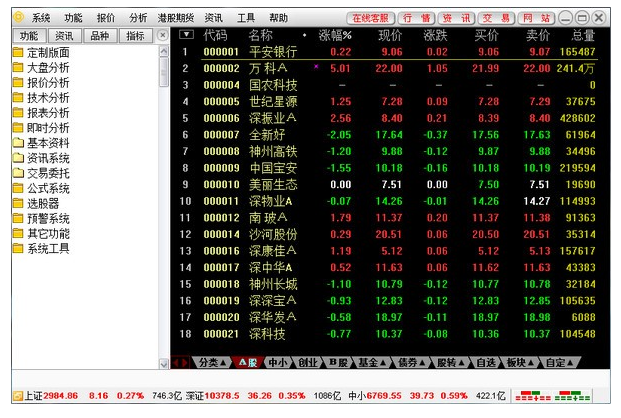Open the 系统 menu

pos(41,18)
